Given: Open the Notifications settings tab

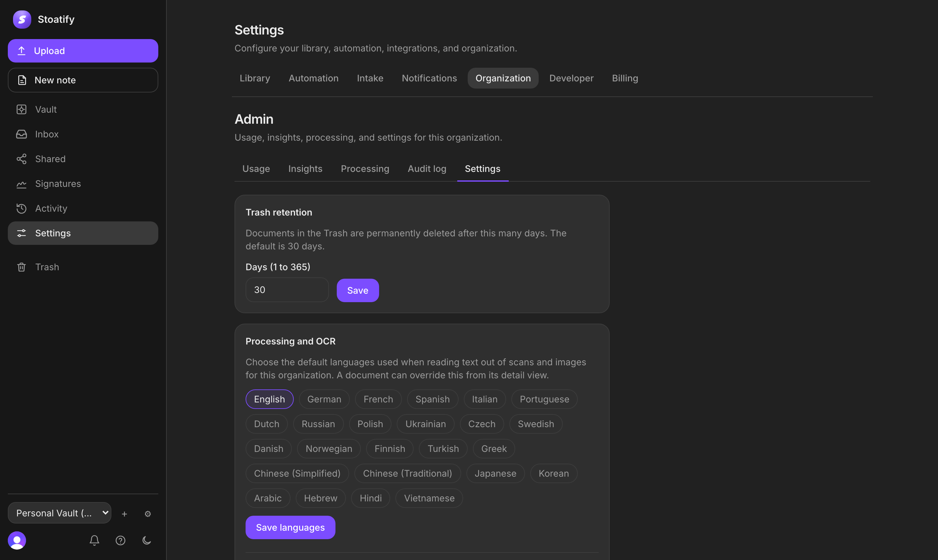Looking at the screenshot, I should (x=429, y=78).
